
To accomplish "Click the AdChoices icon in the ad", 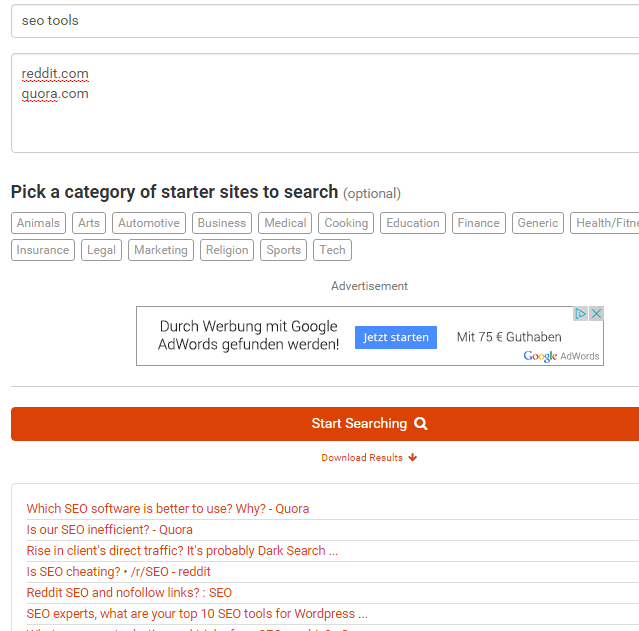I will point(580,313).
